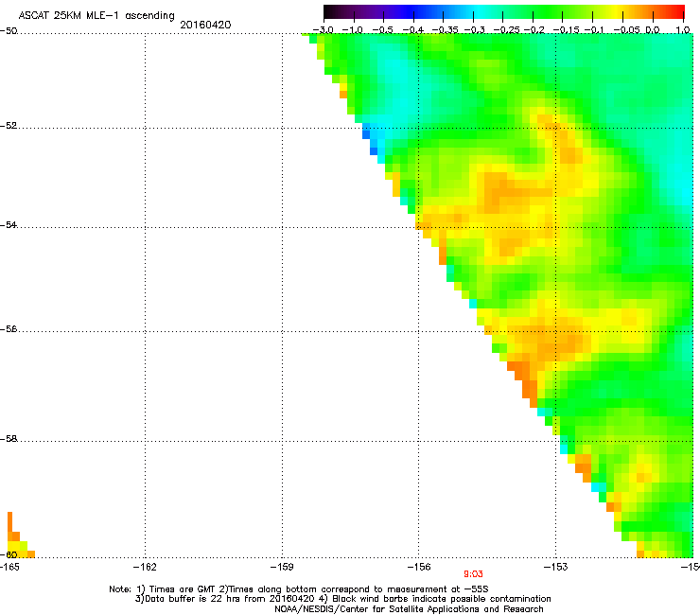Click the "-165" longitude axis label
This screenshot has width=700, height=615.
(x=9, y=567)
